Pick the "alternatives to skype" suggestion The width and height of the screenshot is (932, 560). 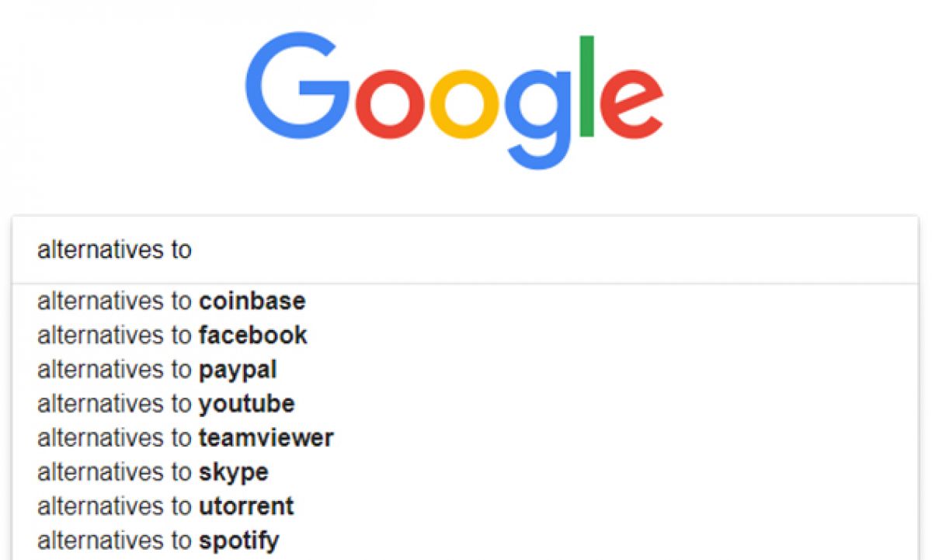(x=153, y=471)
